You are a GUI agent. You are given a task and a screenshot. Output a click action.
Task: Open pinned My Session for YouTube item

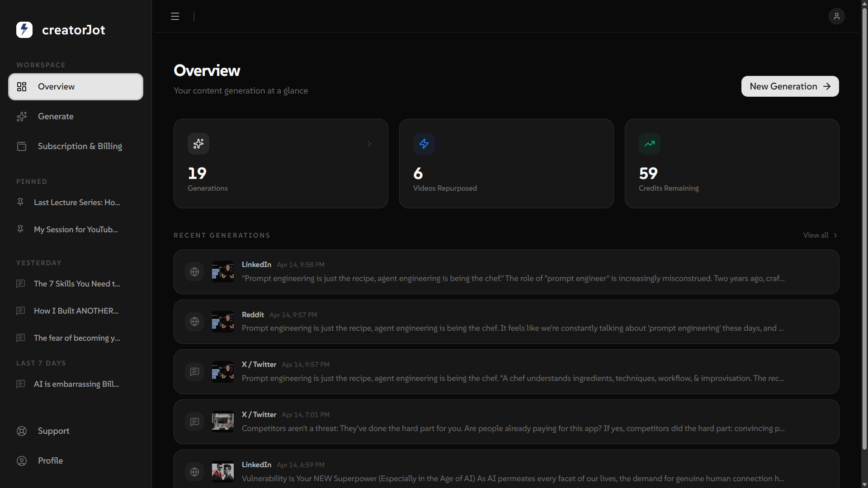tap(75, 230)
